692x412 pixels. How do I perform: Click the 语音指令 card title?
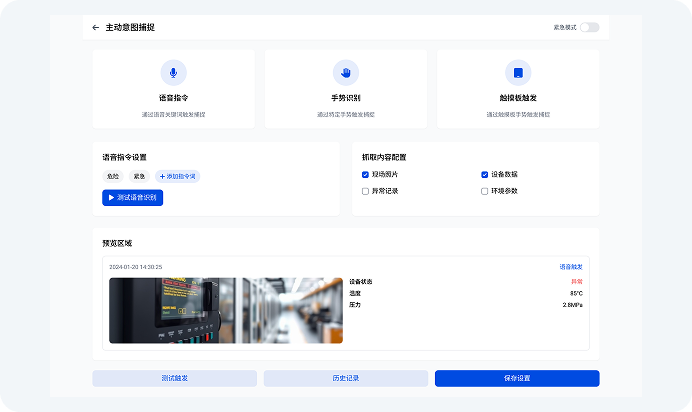click(173, 98)
